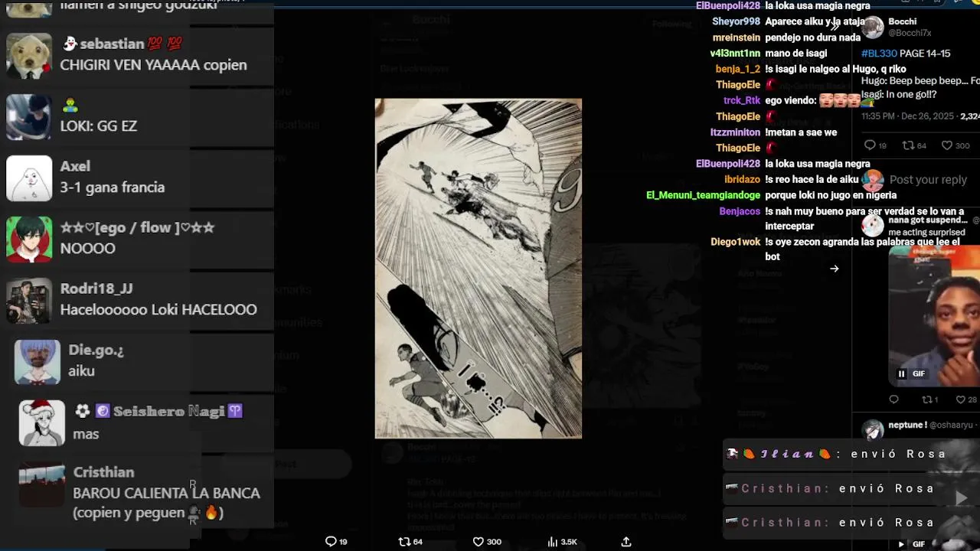
Task: Click reply icon under Bocchi's sidebar post
Action: point(869,145)
